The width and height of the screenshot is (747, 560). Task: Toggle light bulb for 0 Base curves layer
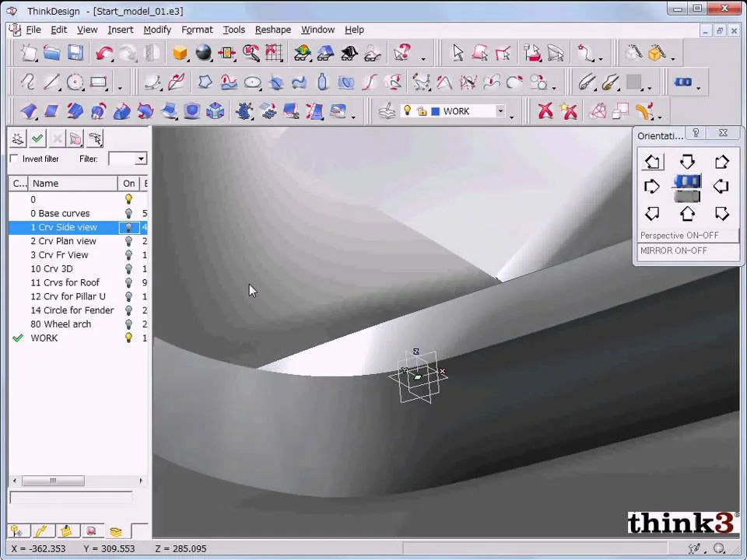pos(128,213)
